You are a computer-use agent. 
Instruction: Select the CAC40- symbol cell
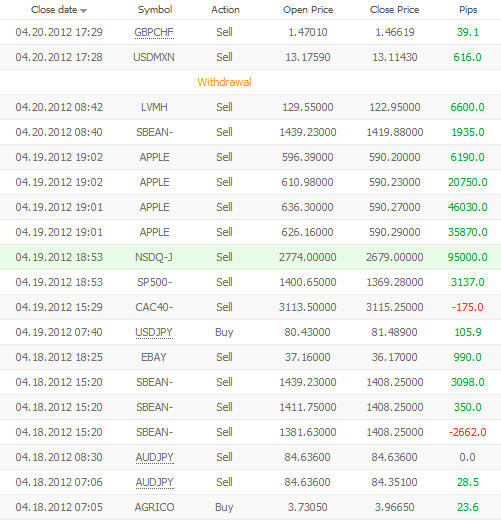(x=154, y=307)
